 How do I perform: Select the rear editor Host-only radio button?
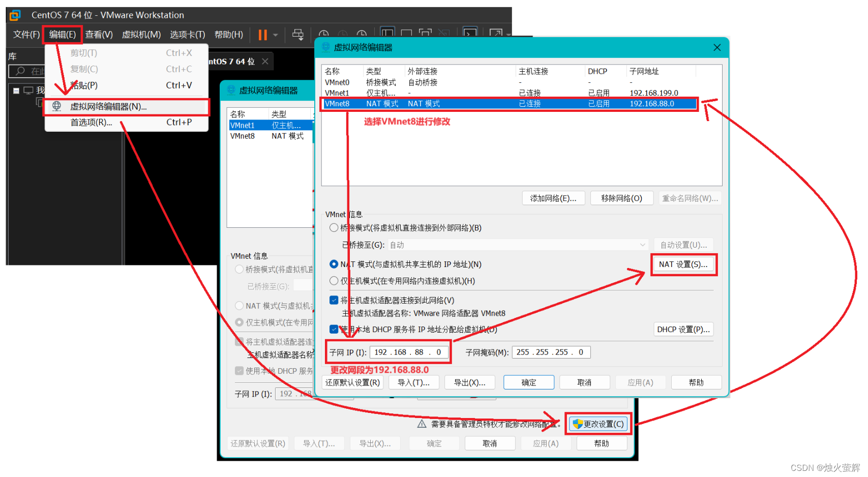coord(239,322)
